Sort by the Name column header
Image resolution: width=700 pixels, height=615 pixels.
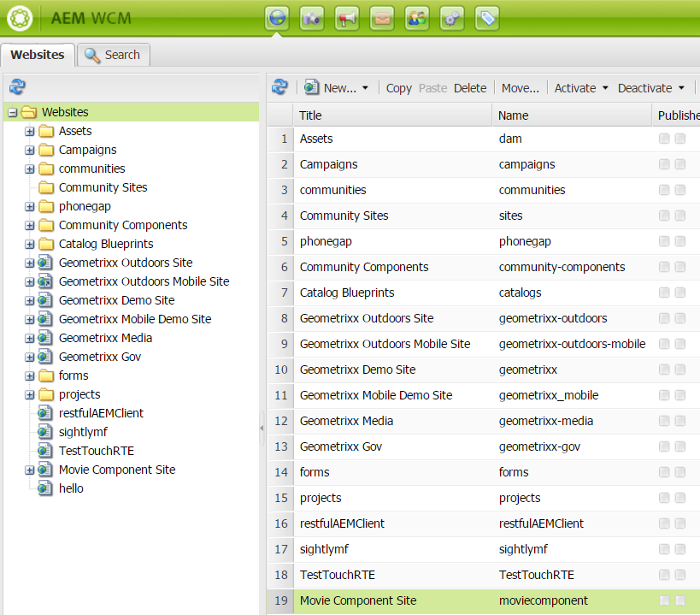pos(572,115)
